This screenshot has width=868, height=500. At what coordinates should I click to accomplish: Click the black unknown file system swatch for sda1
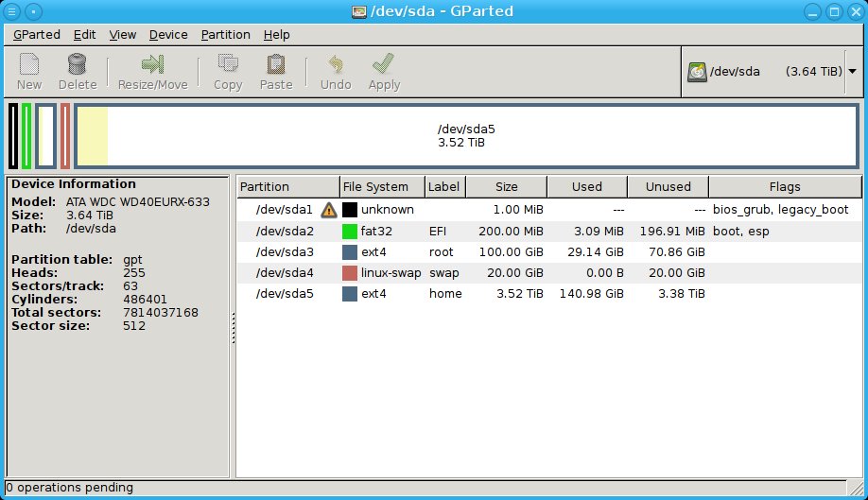click(x=349, y=210)
